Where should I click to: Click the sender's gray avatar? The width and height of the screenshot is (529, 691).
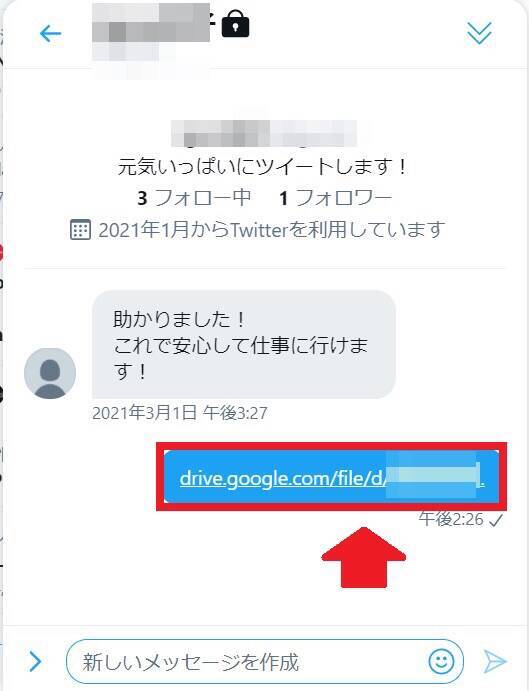50,373
